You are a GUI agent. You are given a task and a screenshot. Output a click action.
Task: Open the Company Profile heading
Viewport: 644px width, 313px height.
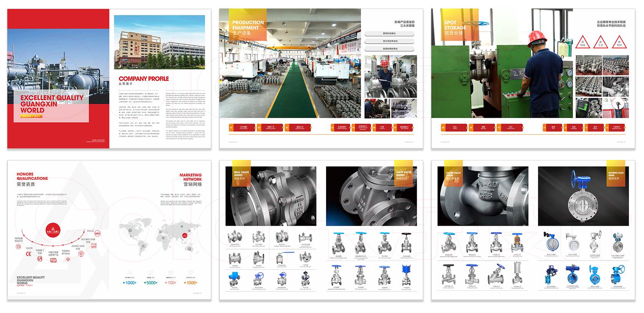tap(144, 79)
